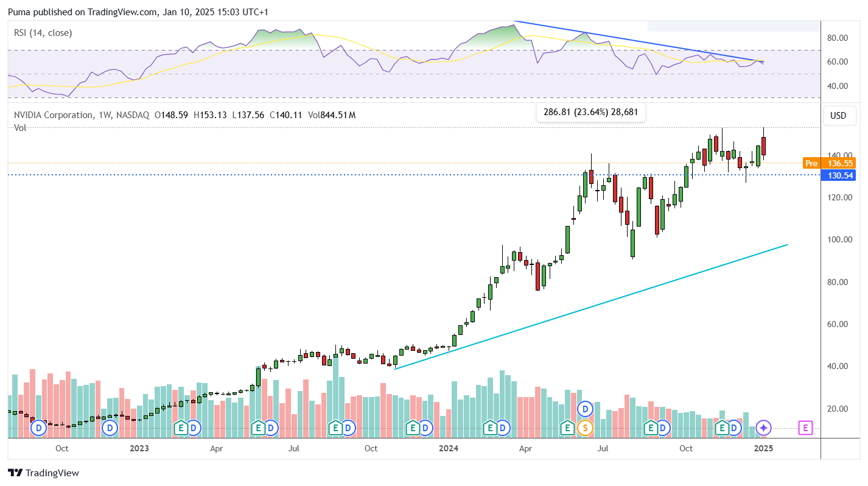Open the USD currency selector
The image size is (868, 486).
838,116
